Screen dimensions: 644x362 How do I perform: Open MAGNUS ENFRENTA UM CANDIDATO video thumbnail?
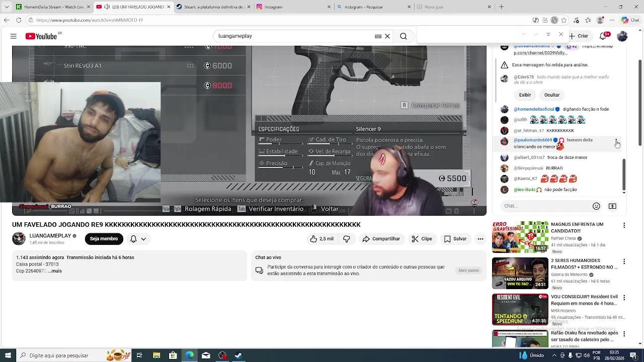[x=520, y=237]
